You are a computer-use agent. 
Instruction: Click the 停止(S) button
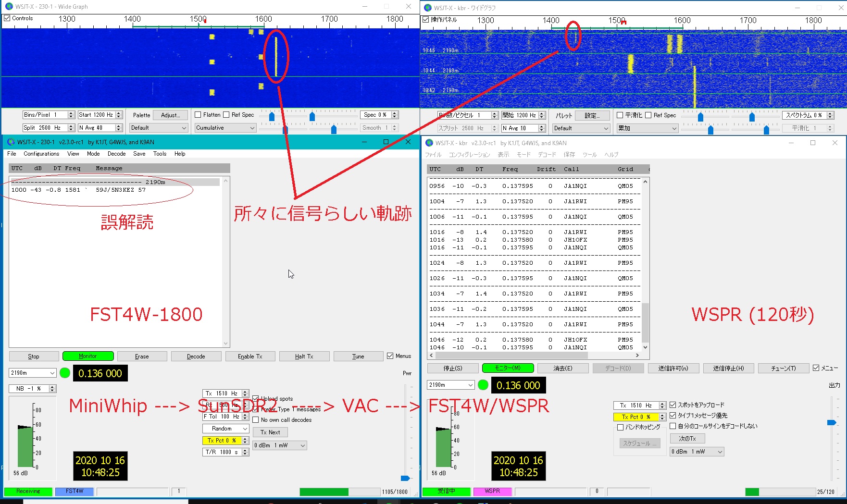(x=453, y=368)
